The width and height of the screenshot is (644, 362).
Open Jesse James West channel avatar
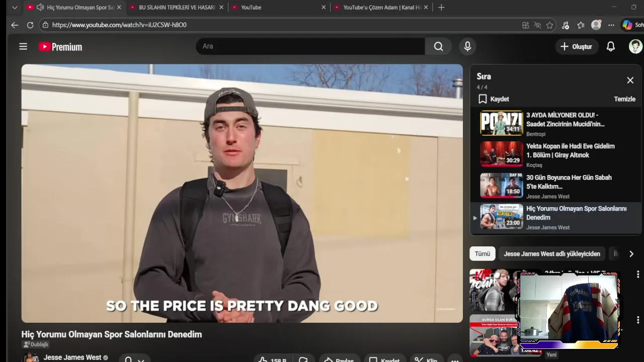[x=31, y=358]
